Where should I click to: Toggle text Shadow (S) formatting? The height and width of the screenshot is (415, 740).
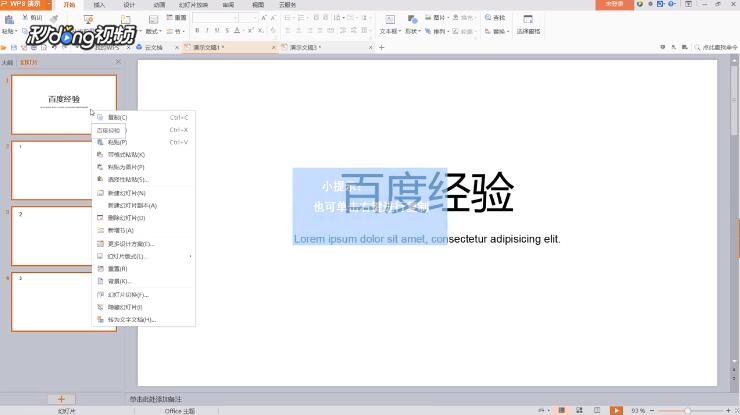pyautogui.click(x=227, y=30)
